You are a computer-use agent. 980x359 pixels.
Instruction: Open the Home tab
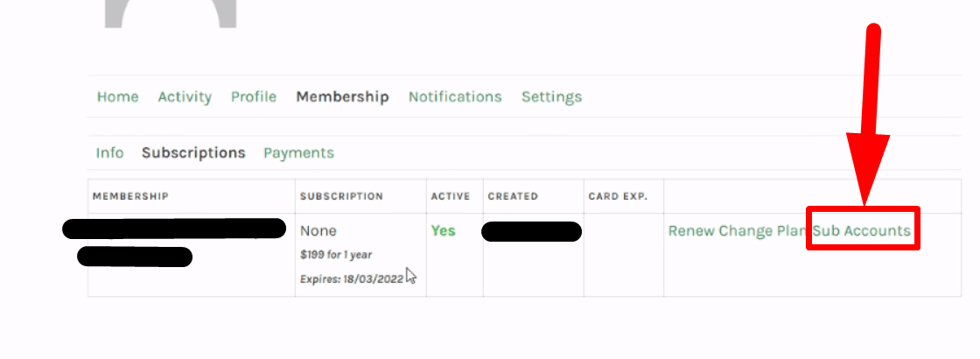117,97
